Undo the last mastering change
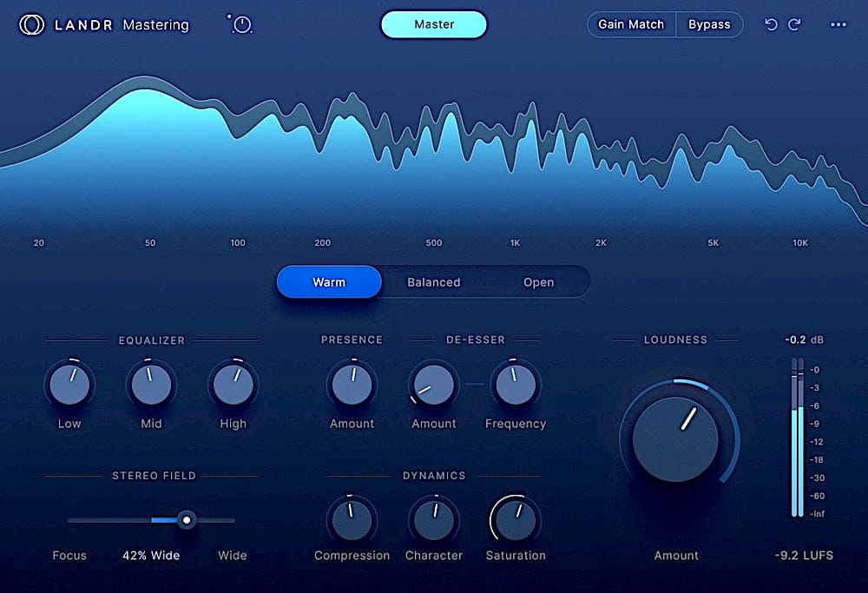This screenshot has width=868, height=593. pos(771,24)
